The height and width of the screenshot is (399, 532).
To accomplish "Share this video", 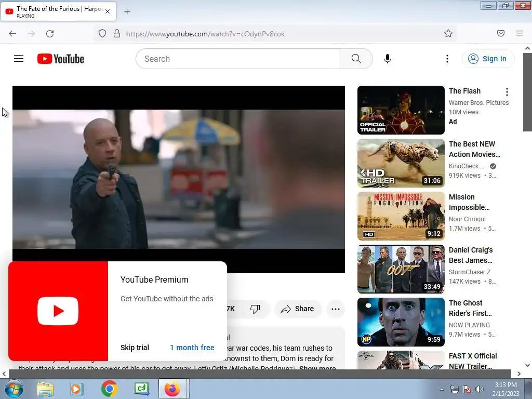I will coord(298,309).
